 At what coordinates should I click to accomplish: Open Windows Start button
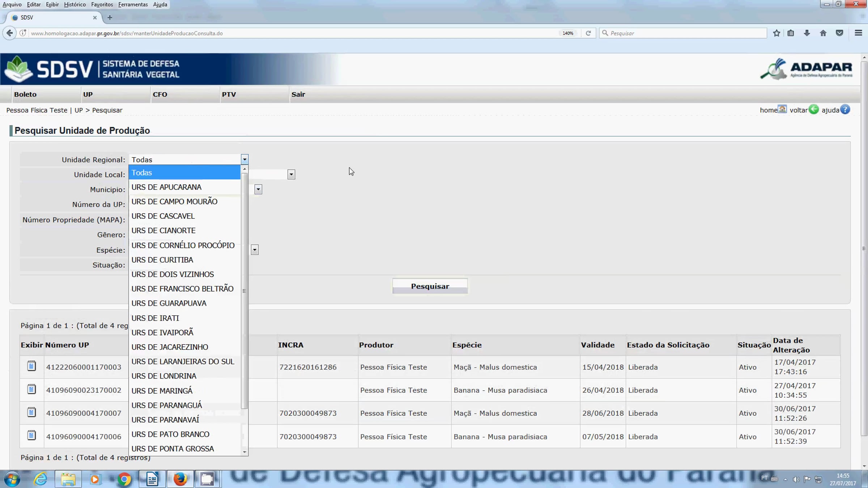12,479
